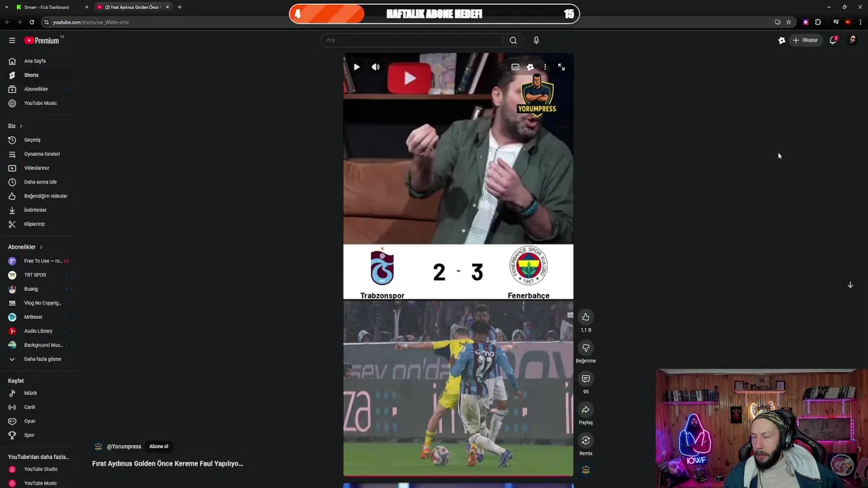
Task: Click the Oluştur create button
Action: point(806,40)
